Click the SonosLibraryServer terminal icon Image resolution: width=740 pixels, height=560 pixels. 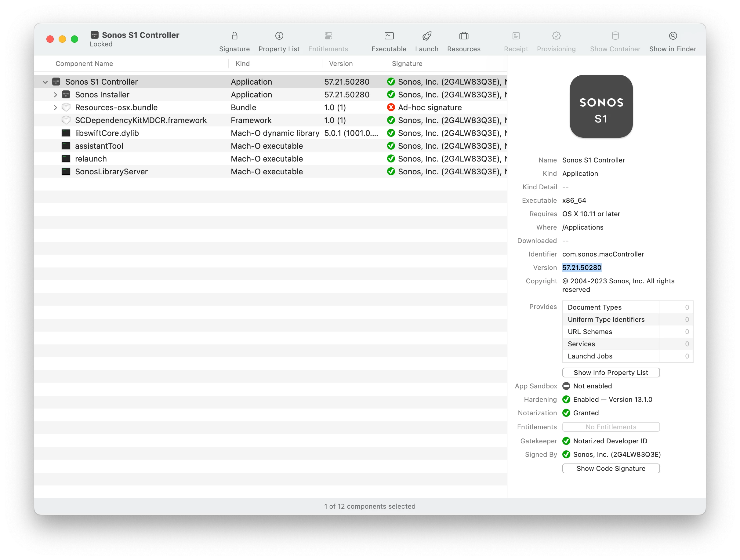66,172
